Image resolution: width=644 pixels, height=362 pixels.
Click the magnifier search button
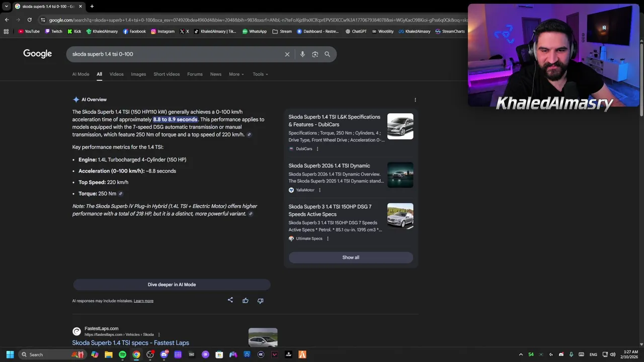pyautogui.click(x=328, y=54)
